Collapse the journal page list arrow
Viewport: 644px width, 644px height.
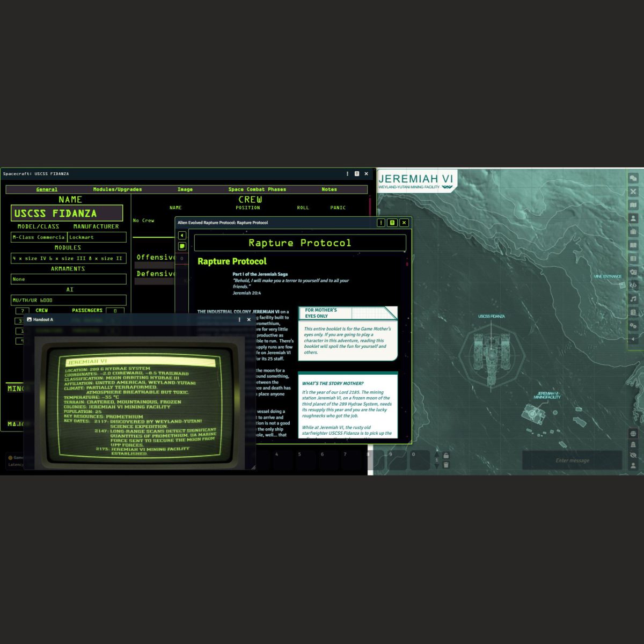pos(182,235)
